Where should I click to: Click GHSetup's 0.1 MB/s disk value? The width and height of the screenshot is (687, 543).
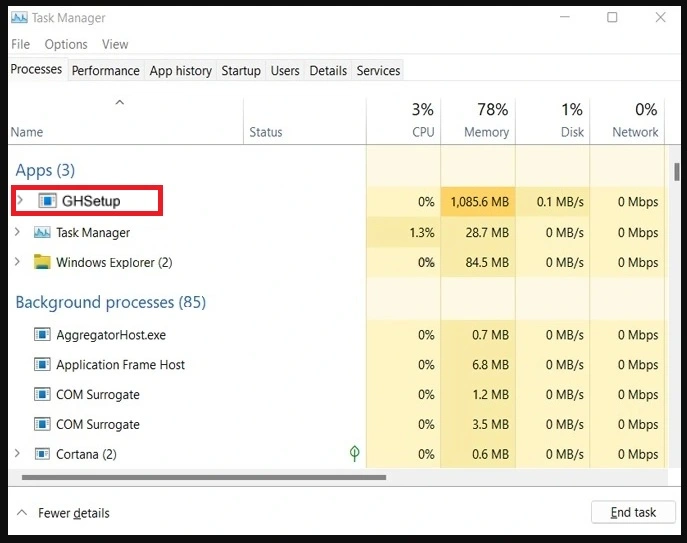tap(560, 202)
